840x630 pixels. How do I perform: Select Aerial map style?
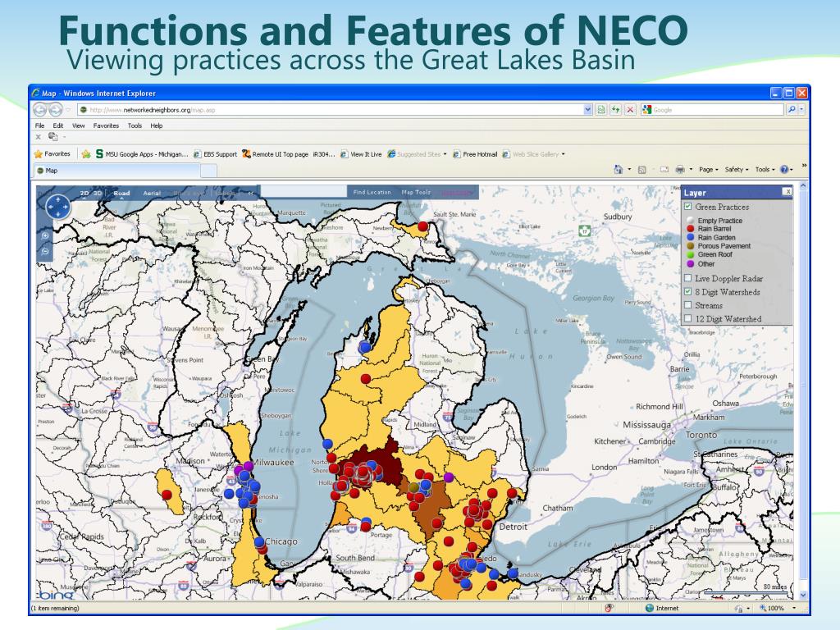(152, 193)
